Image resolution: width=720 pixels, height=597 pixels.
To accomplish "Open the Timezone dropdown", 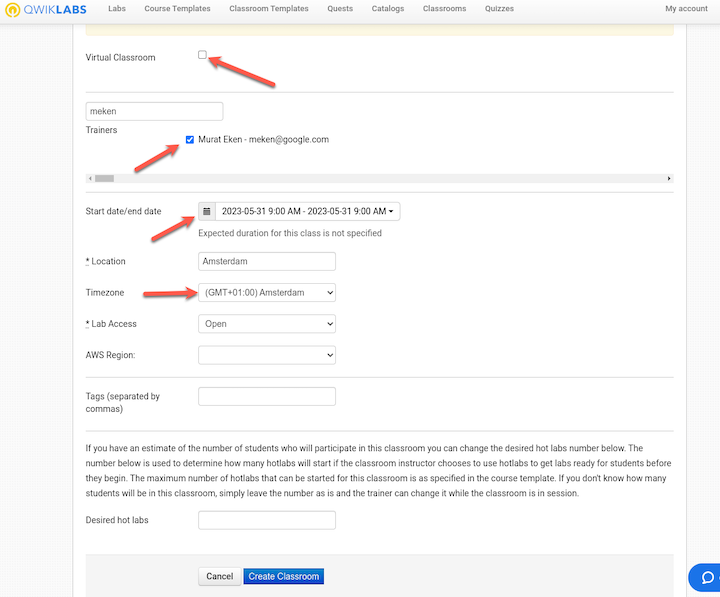I will pyautogui.click(x=267, y=292).
